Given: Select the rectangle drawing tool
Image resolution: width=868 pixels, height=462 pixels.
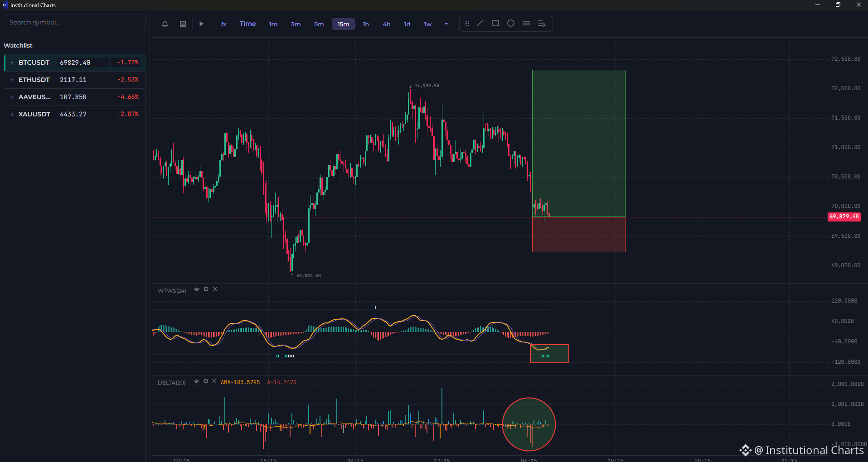Looking at the screenshot, I should 495,23.
